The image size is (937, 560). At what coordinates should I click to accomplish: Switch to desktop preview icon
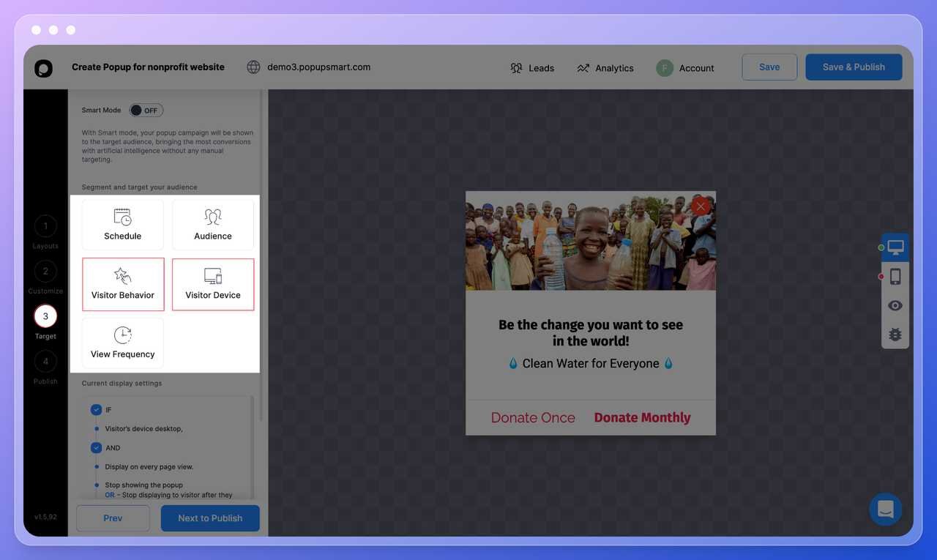tap(895, 247)
